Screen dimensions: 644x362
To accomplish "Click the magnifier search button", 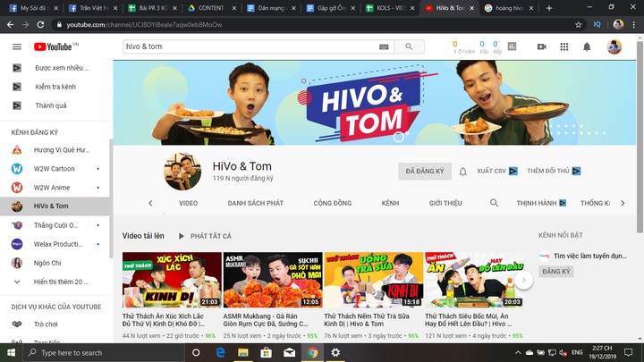I will tap(409, 46).
